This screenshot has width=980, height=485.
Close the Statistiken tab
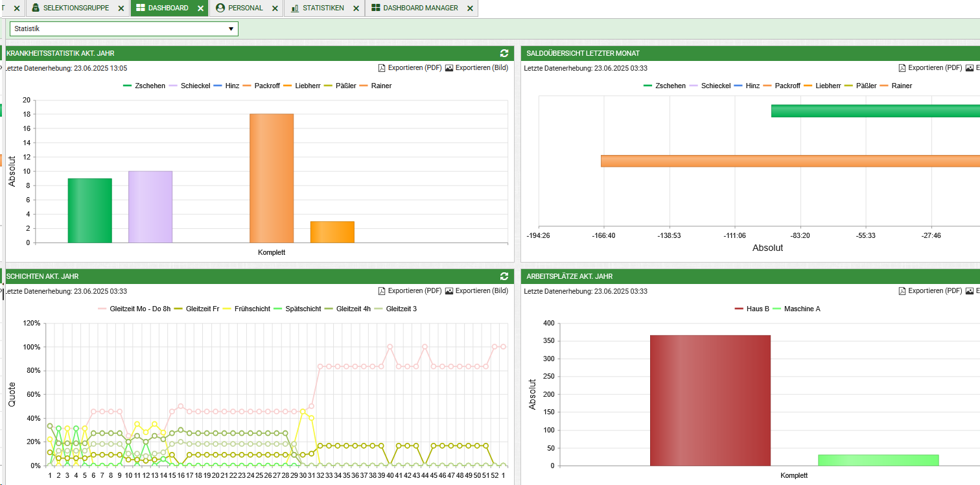click(356, 8)
